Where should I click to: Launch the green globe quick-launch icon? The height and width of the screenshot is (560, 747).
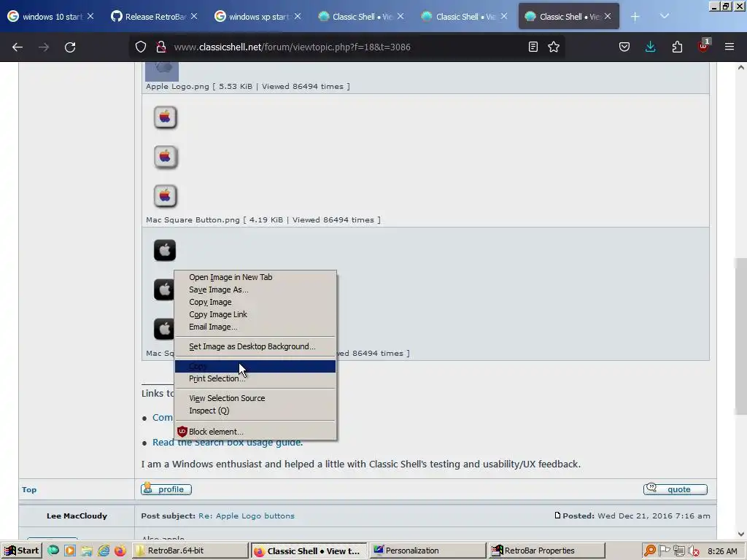tap(53, 551)
